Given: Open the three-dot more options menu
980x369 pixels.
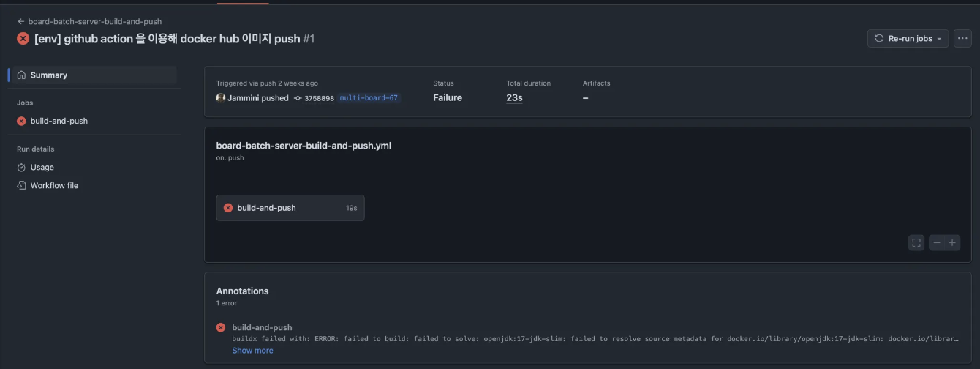Looking at the screenshot, I should [x=962, y=39].
